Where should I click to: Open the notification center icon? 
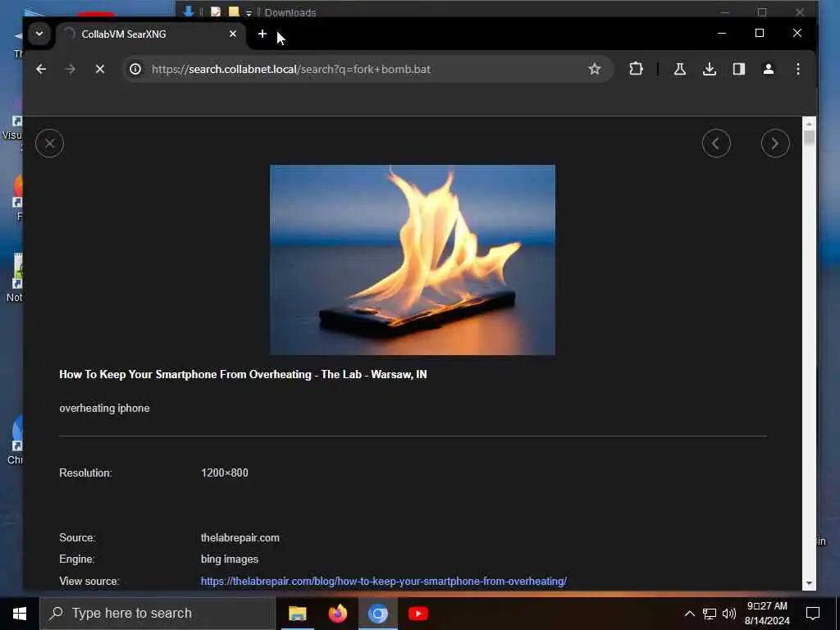813,614
